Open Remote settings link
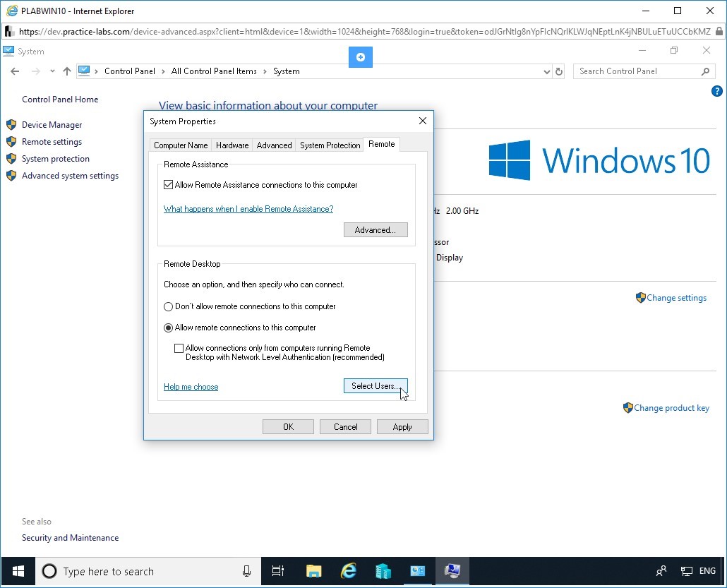The image size is (727, 588). tap(52, 142)
